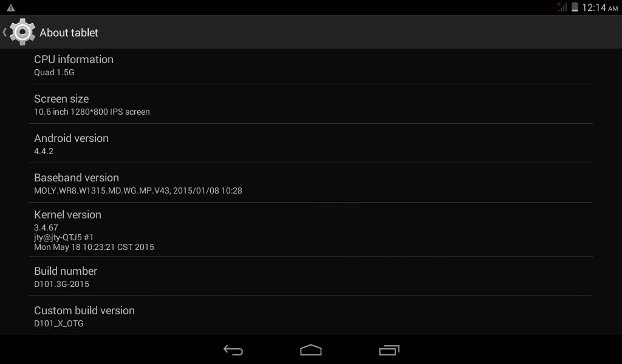This screenshot has width=622, height=364.
Task: Tap the Build number entry
Action: (x=311, y=277)
